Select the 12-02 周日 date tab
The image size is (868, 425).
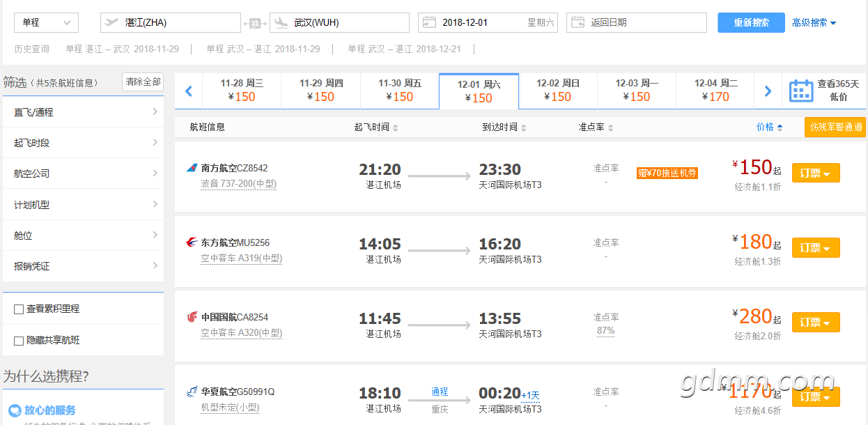pos(558,91)
